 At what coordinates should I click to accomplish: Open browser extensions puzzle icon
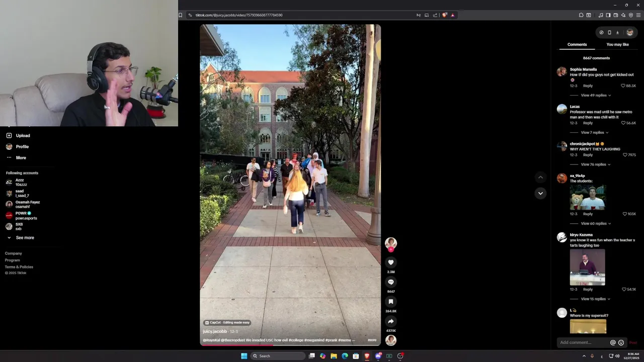pyautogui.click(x=581, y=15)
